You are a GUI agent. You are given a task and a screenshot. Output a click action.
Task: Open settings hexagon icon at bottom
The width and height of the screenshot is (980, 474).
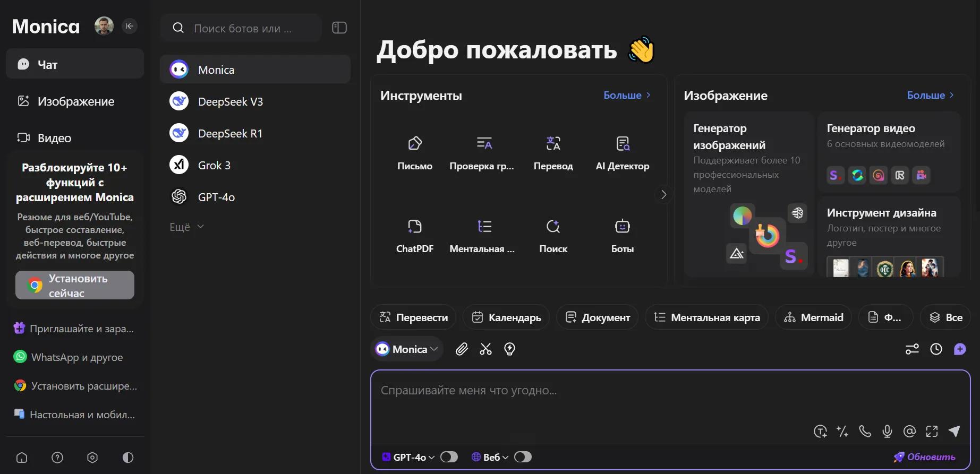[x=92, y=458]
